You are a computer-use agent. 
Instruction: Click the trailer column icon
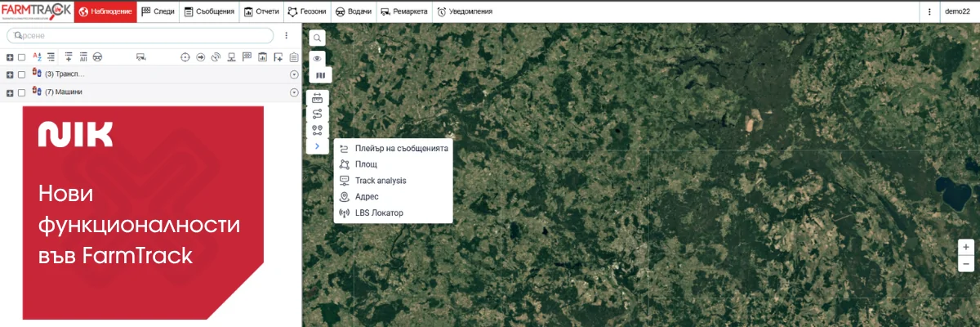[x=140, y=57]
